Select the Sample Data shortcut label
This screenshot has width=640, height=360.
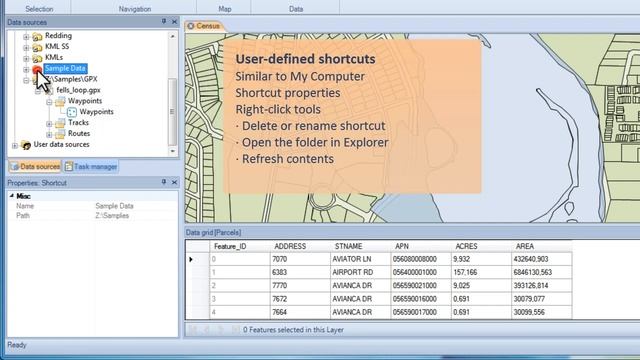click(x=65, y=68)
